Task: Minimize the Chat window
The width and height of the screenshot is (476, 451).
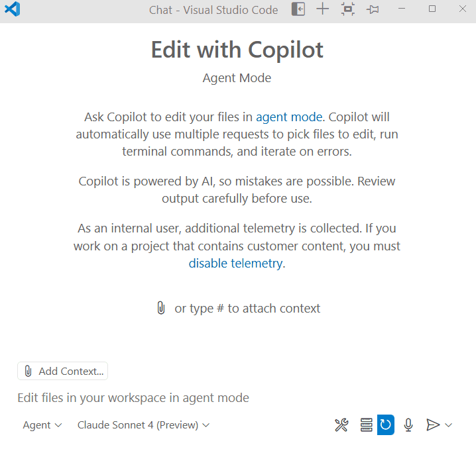Action: (x=402, y=9)
